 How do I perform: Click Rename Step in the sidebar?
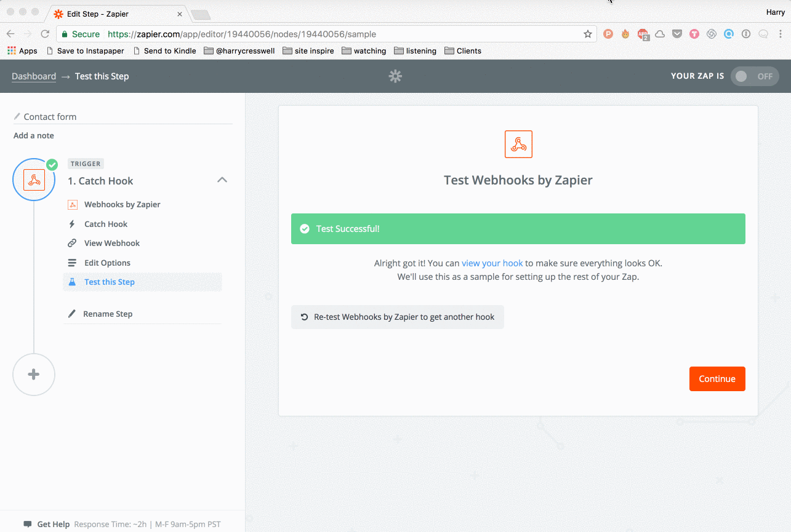(108, 314)
